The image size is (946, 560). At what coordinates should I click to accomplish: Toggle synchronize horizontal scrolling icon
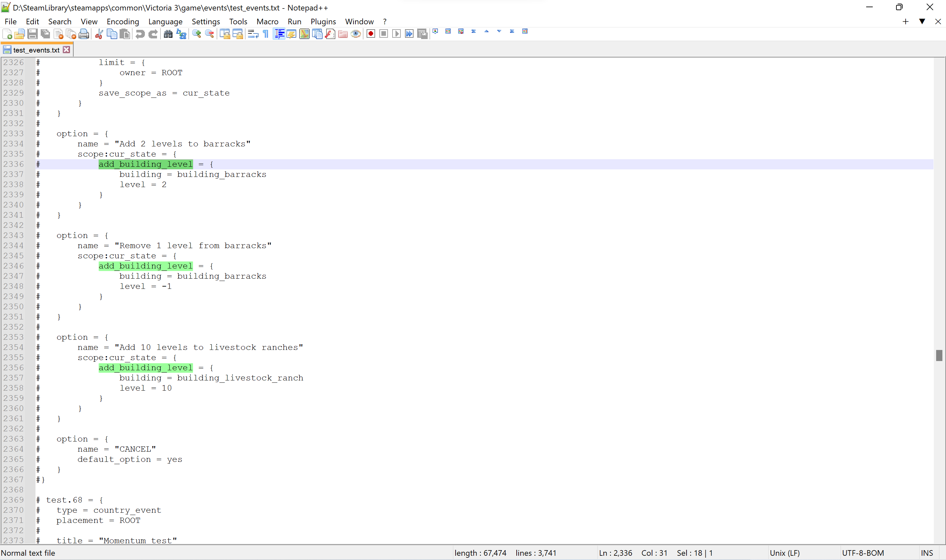[x=237, y=34]
